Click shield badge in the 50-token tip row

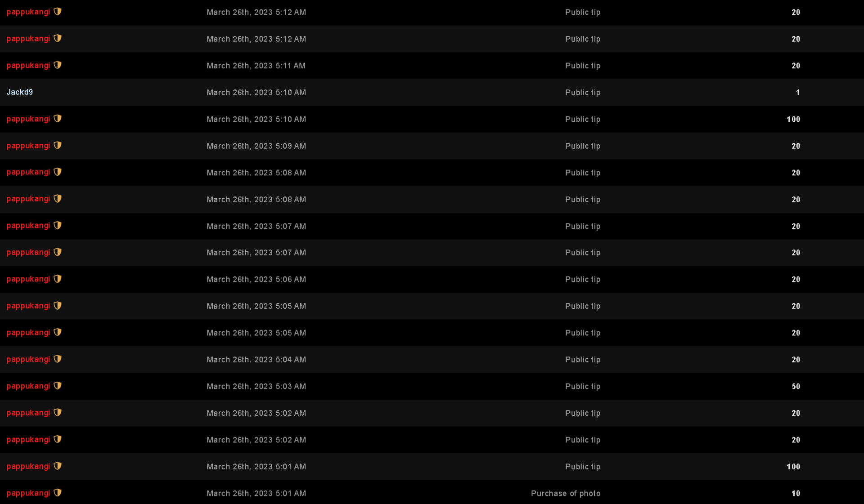(x=58, y=386)
